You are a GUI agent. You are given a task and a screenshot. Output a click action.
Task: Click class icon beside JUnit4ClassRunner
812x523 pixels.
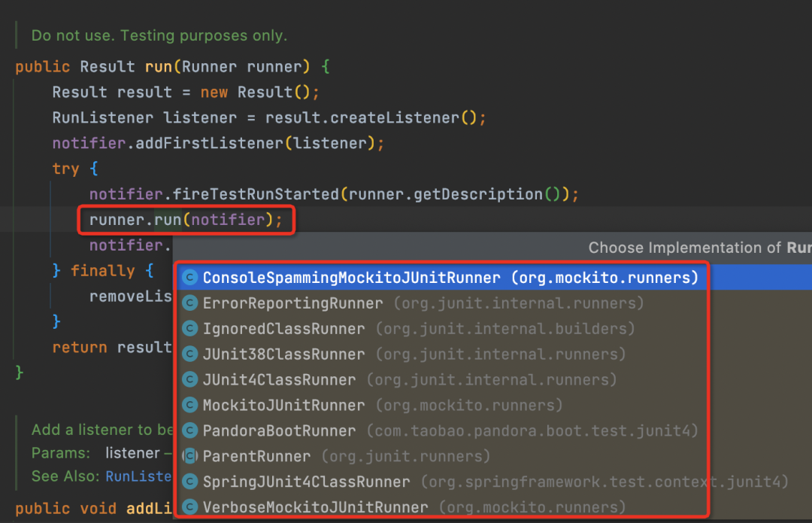coord(190,380)
